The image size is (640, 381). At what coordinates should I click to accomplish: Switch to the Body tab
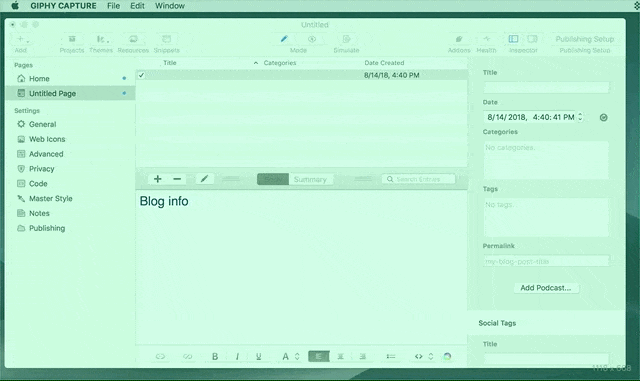[273, 179]
